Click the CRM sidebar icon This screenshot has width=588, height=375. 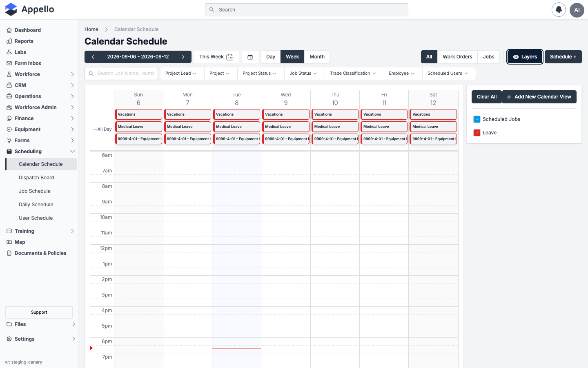[x=9, y=85]
